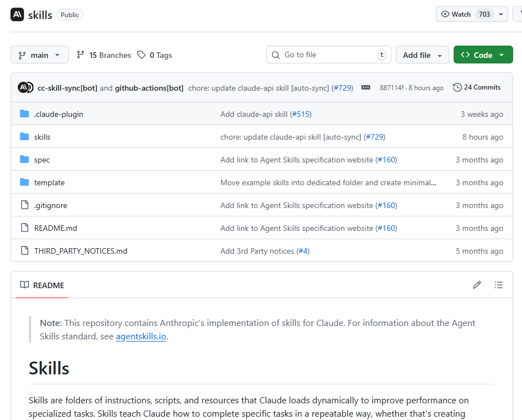
Task: Click the book icon on README tab
Action: tap(24, 285)
